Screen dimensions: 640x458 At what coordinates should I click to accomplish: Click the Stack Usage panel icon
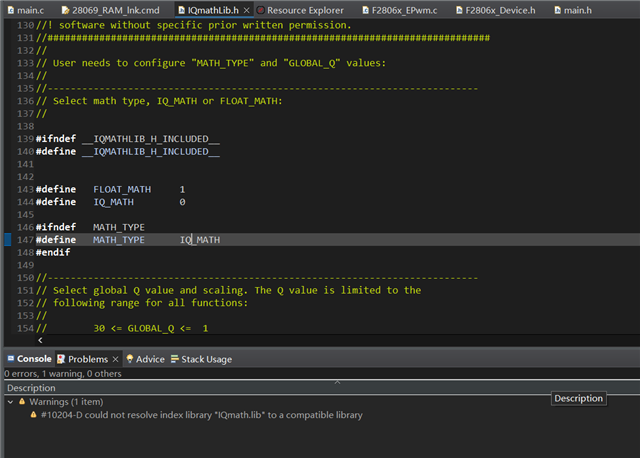(174, 359)
